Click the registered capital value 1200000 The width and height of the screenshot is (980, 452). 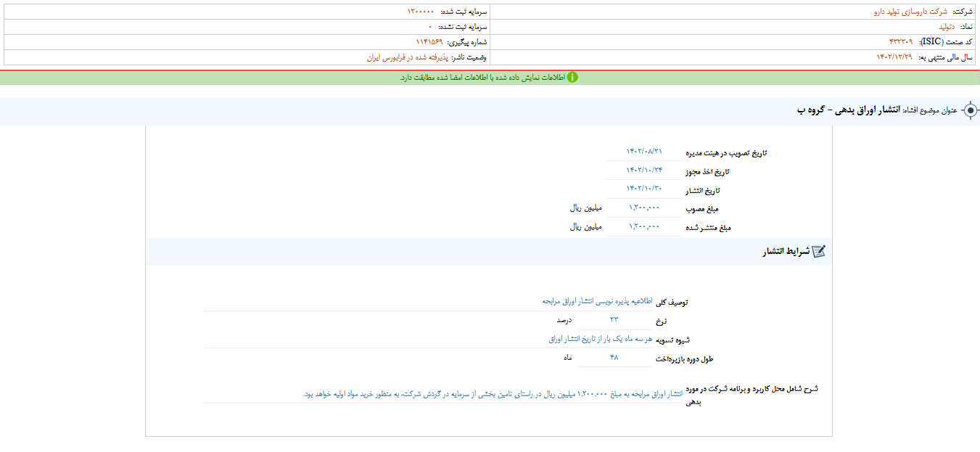(420, 12)
